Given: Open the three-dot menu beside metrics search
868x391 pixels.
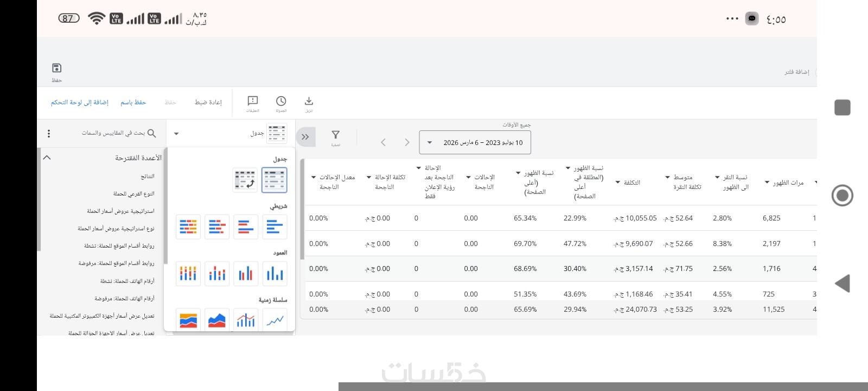Looking at the screenshot, I should [49, 134].
